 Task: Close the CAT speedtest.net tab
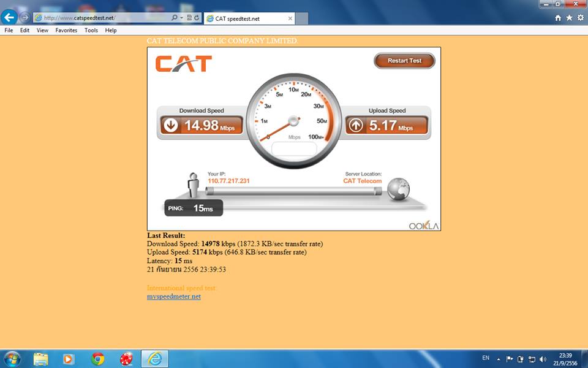tap(290, 18)
